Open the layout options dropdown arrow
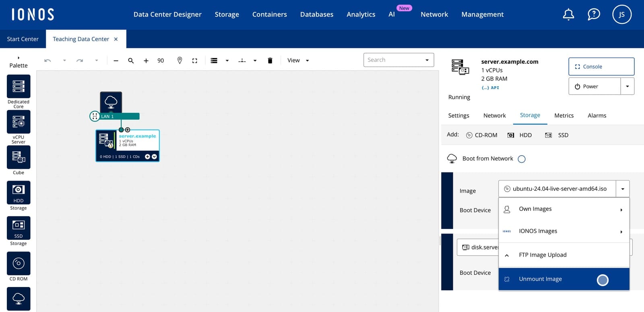Screen dimensions: 644x312 pos(227,60)
